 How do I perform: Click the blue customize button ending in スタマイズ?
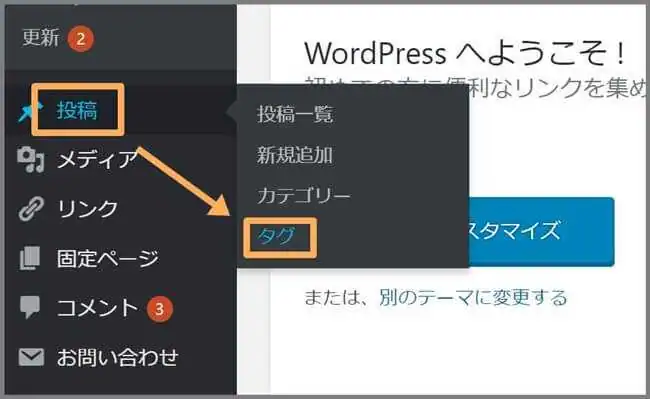pyautogui.click(x=541, y=231)
